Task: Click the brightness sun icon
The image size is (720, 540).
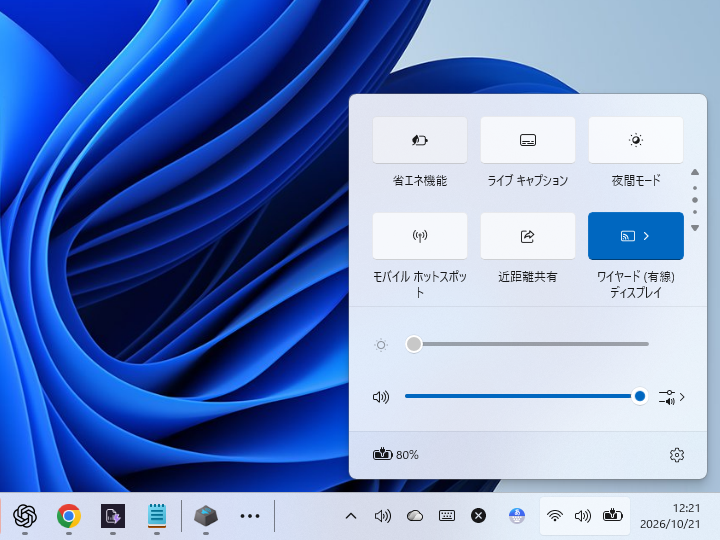Action: [381, 345]
